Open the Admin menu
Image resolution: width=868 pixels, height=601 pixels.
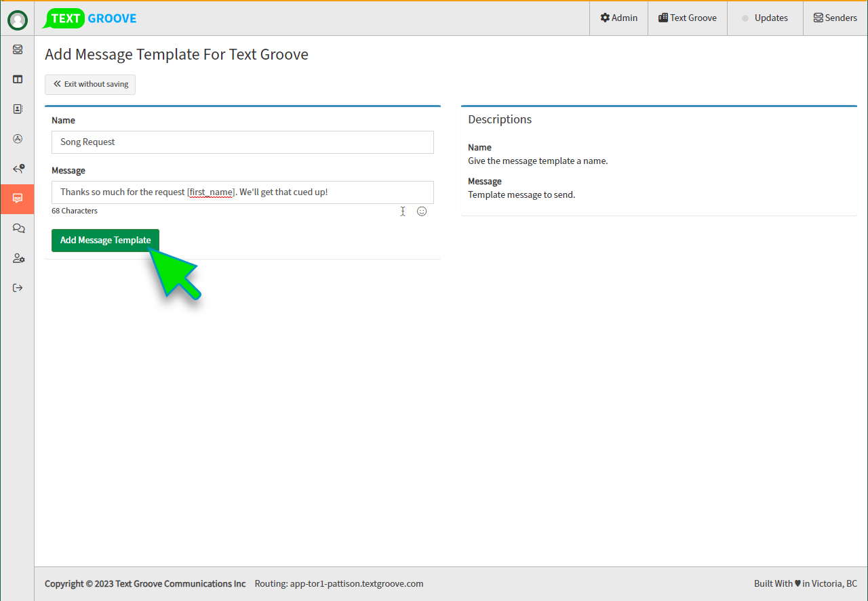click(x=618, y=18)
